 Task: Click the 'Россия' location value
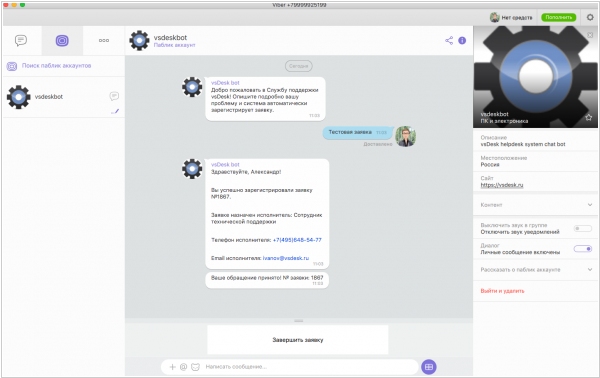point(490,165)
